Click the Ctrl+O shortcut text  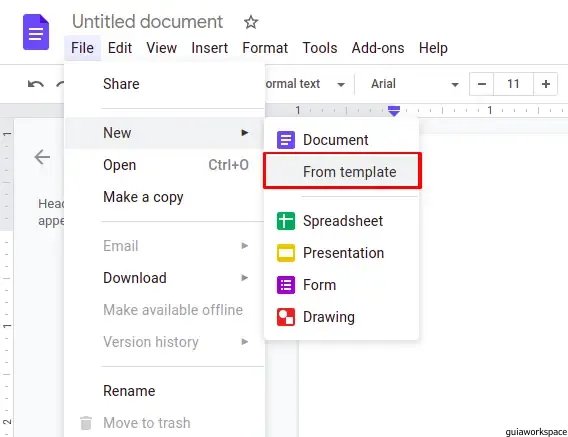click(x=228, y=165)
